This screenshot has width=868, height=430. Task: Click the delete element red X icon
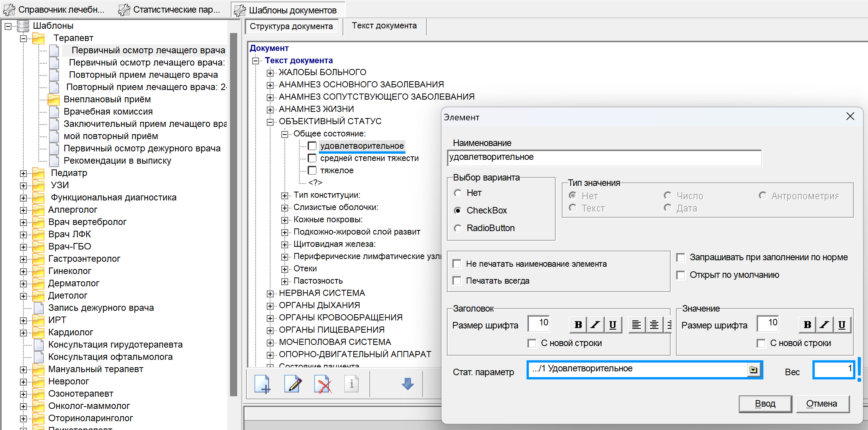(x=323, y=384)
